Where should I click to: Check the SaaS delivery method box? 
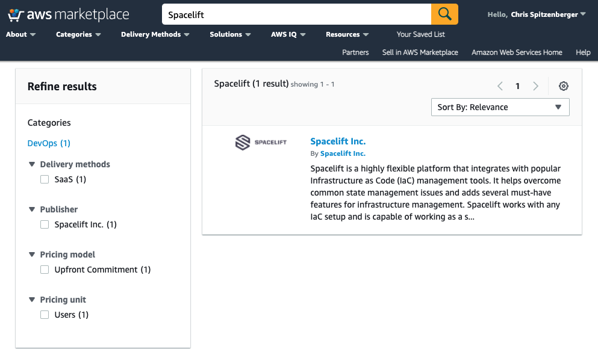point(45,179)
